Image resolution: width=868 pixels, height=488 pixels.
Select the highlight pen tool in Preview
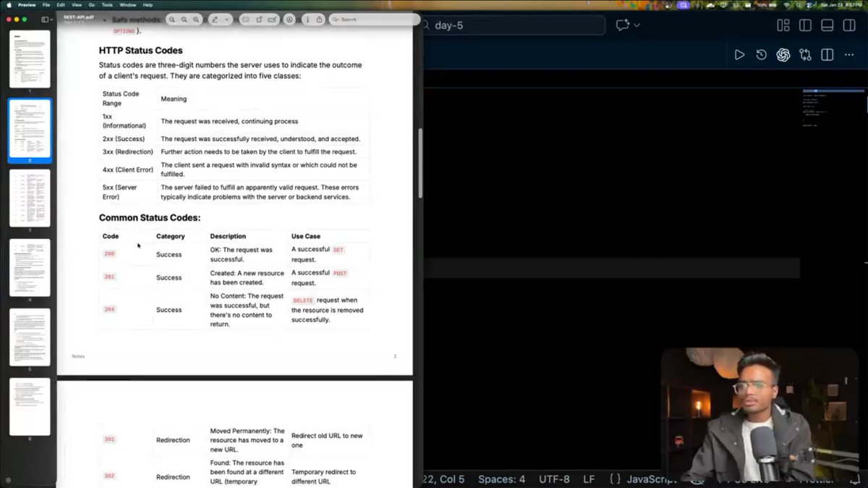[x=215, y=20]
